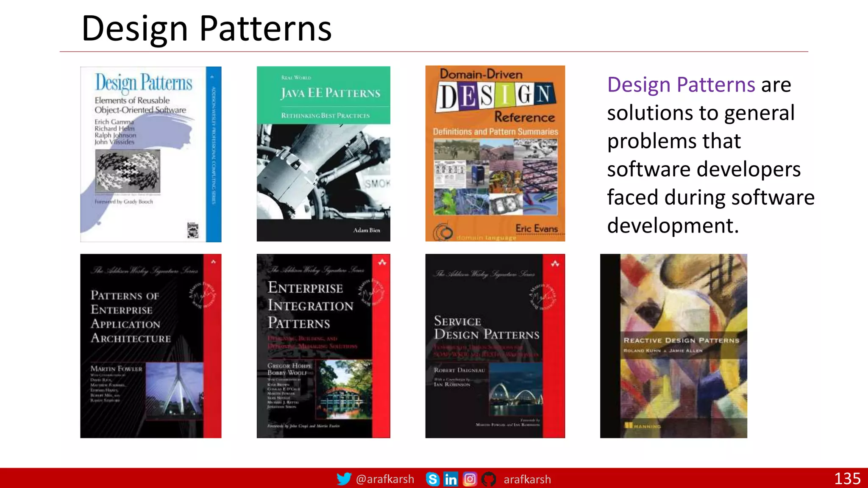Click the Instagram icon in footer
Screen dimensions: 868x488
coord(470,479)
